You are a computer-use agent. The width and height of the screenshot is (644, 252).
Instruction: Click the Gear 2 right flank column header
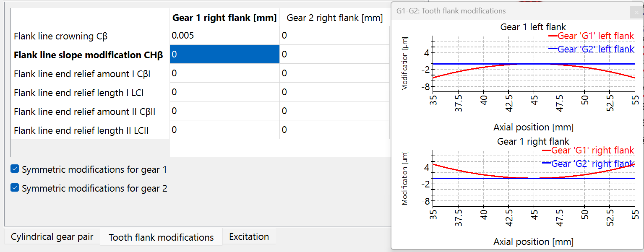pos(334,18)
